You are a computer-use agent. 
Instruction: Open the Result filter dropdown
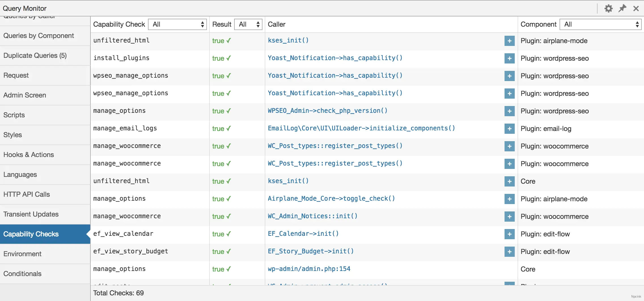[x=248, y=24]
